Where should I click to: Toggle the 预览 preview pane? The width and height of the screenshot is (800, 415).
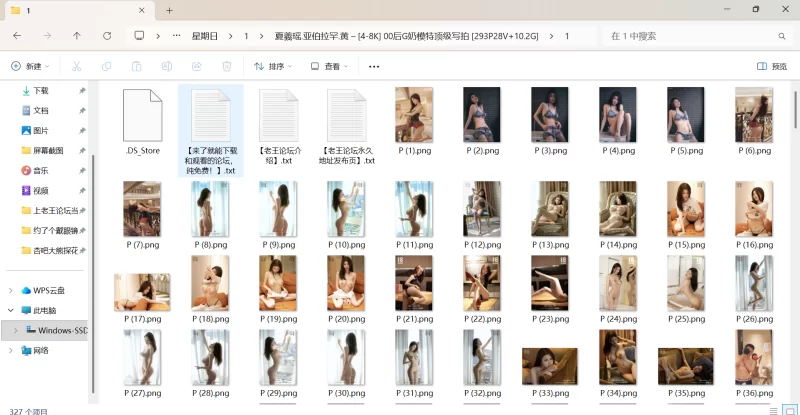tap(771, 66)
